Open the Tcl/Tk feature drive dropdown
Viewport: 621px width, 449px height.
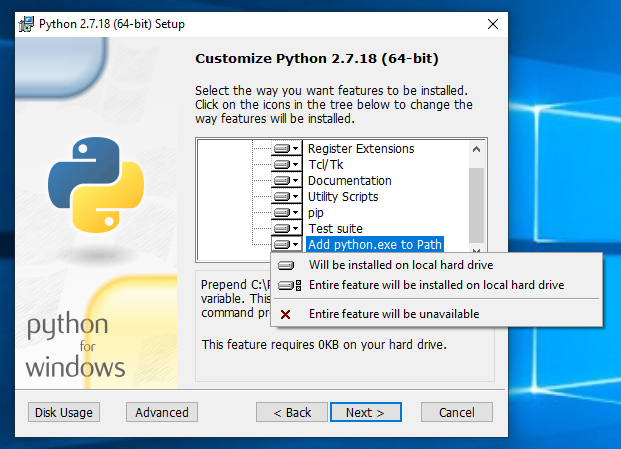click(x=287, y=164)
